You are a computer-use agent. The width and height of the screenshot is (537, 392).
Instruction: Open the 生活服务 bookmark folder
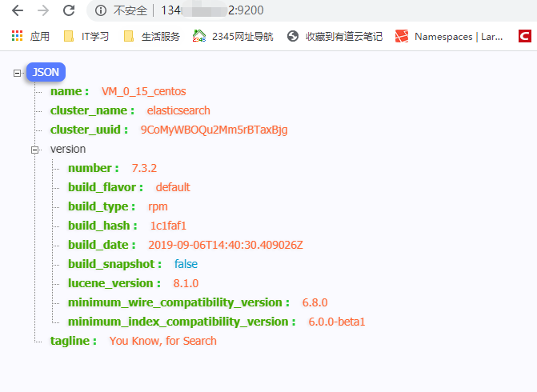click(151, 36)
